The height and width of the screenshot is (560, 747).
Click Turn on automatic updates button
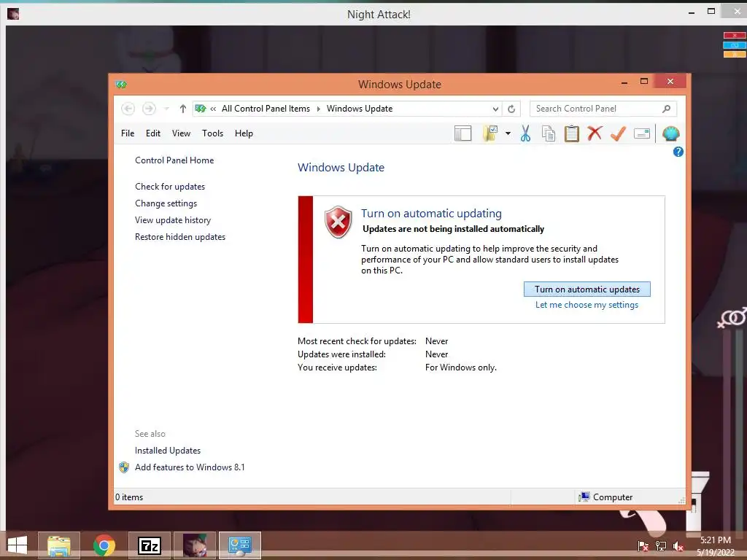click(x=587, y=289)
